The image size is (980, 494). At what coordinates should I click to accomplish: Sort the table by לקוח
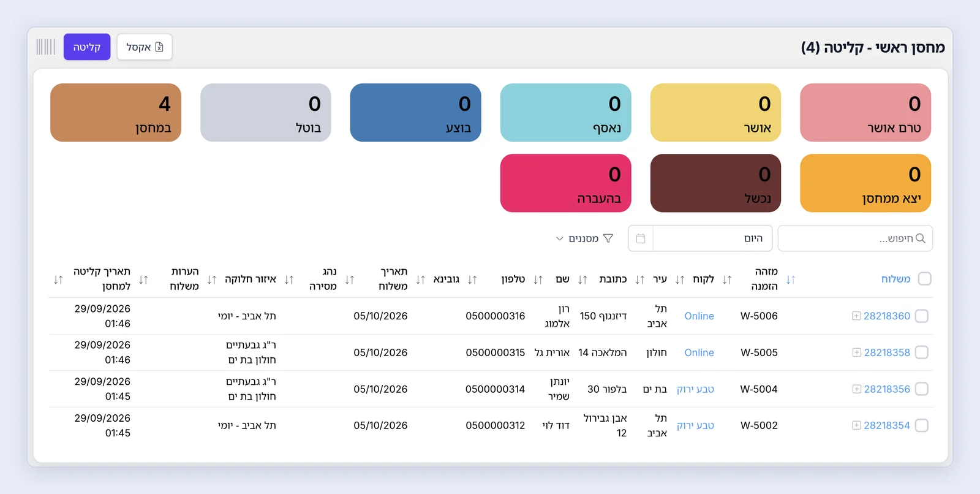[x=680, y=279]
